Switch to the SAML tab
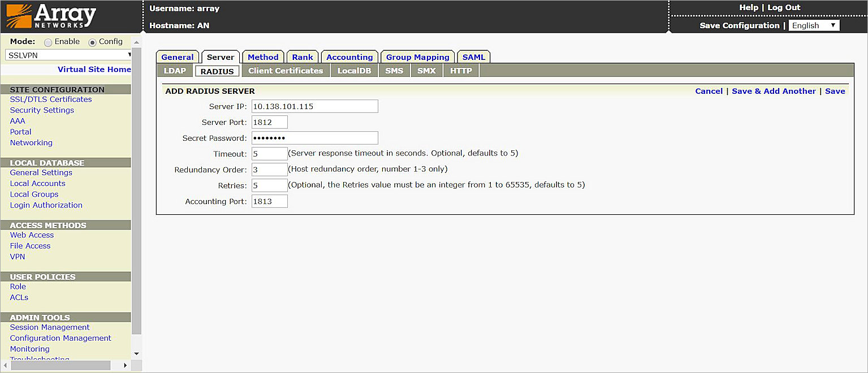This screenshot has height=373, width=868. pyautogui.click(x=473, y=57)
